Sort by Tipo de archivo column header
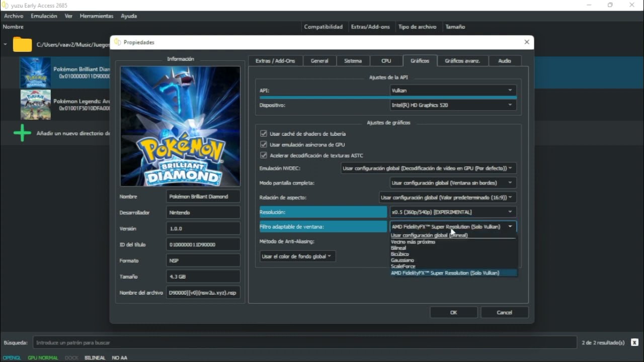Image resolution: width=644 pixels, height=362 pixels. click(x=418, y=27)
